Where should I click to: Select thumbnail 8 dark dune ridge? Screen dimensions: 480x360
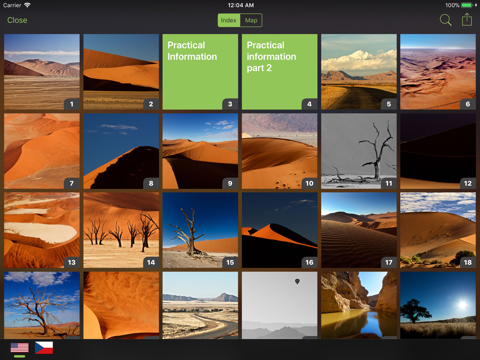pos(121,151)
